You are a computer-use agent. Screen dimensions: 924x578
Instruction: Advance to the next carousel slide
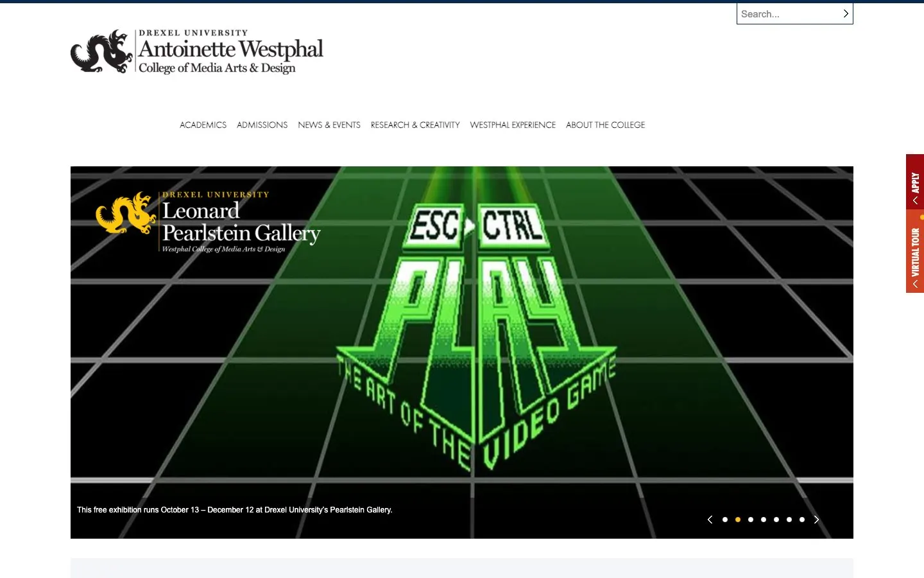tap(816, 520)
